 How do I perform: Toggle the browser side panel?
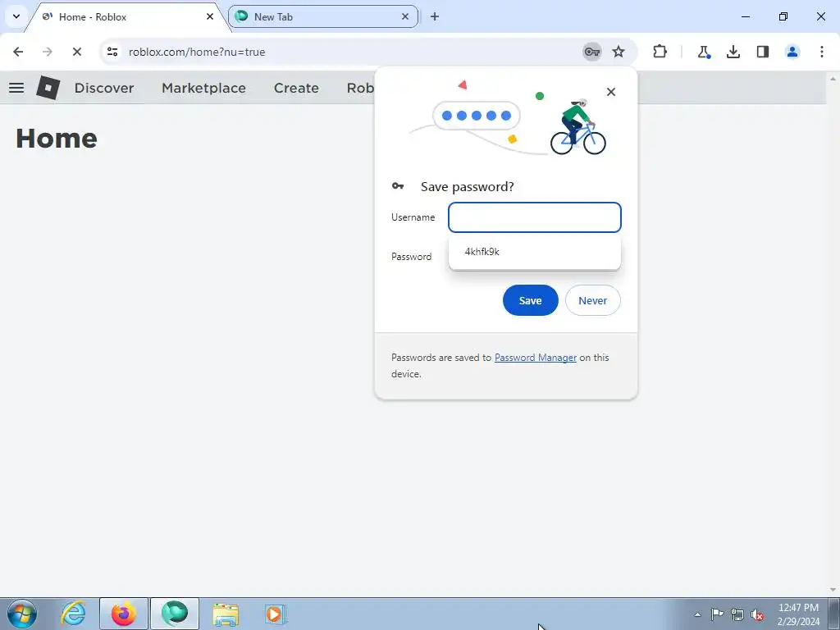tap(763, 52)
